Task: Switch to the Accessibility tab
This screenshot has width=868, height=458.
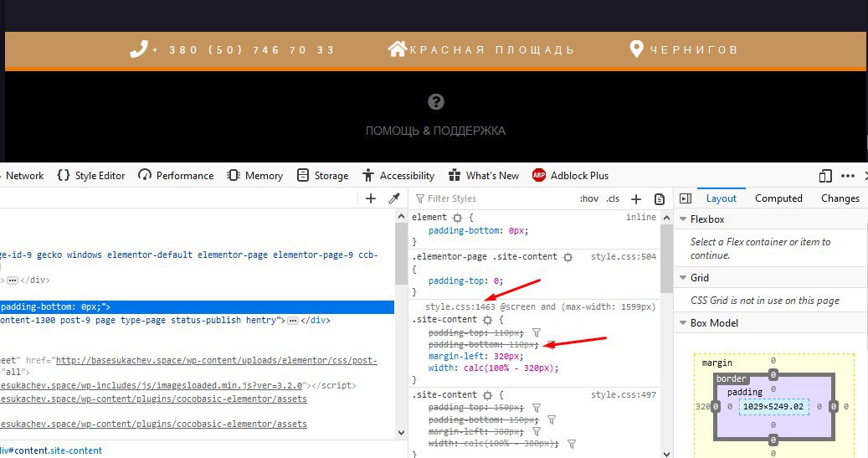Action: pyautogui.click(x=398, y=176)
